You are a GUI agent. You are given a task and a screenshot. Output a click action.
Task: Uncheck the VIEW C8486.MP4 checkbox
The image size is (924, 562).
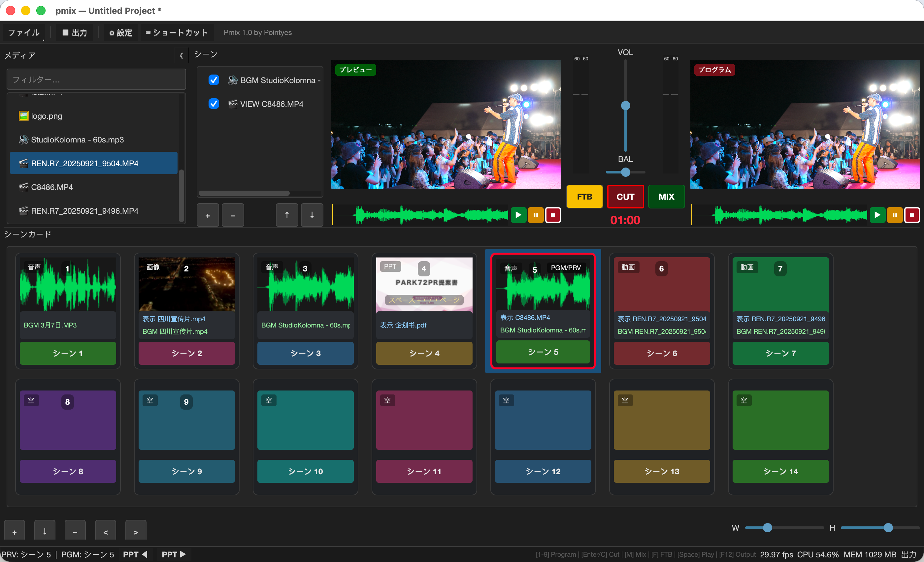tap(214, 104)
